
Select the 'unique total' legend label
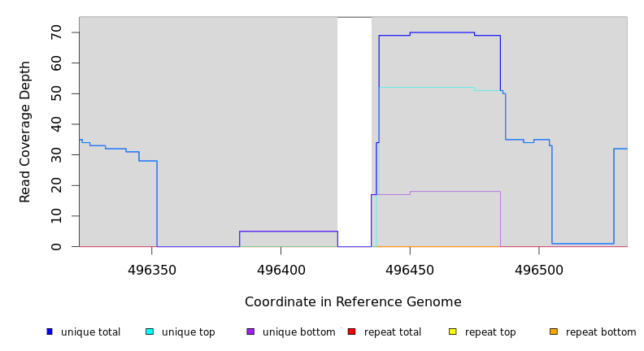click(90, 332)
